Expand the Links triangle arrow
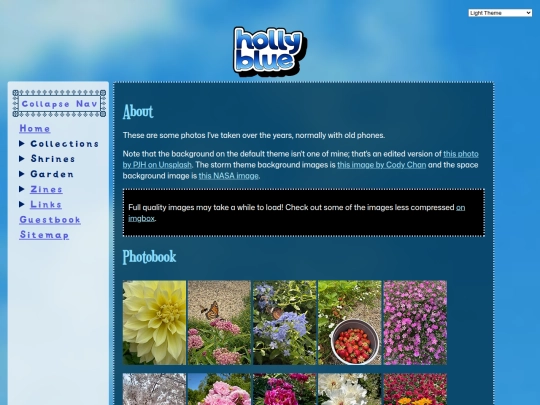Viewport: 540px width, 405px height. tap(22, 204)
